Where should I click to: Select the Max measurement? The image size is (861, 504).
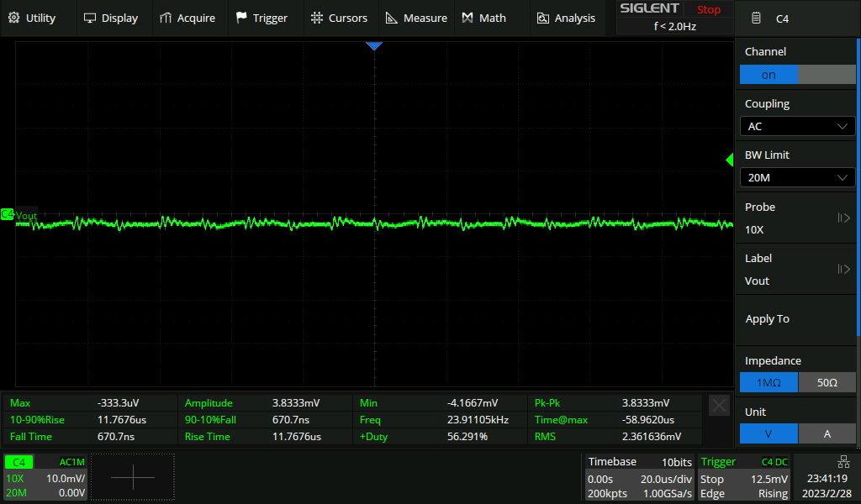pyautogui.click(x=89, y=403)
